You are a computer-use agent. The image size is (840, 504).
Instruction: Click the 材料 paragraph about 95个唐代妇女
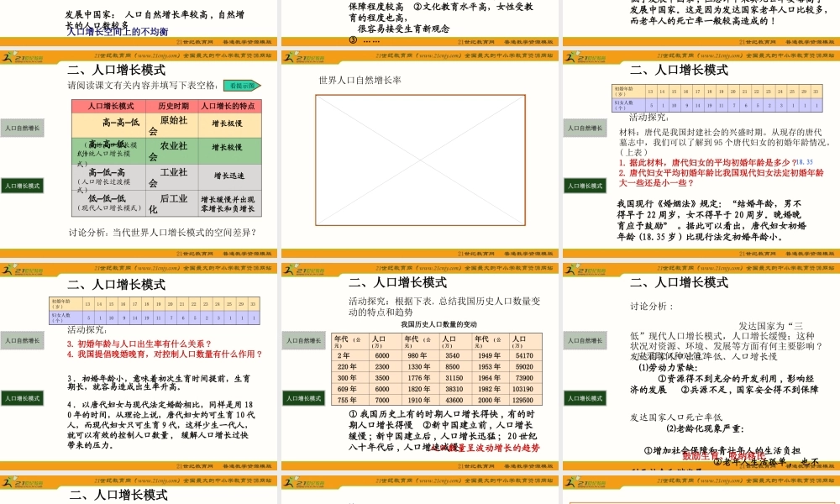(723, 142)
